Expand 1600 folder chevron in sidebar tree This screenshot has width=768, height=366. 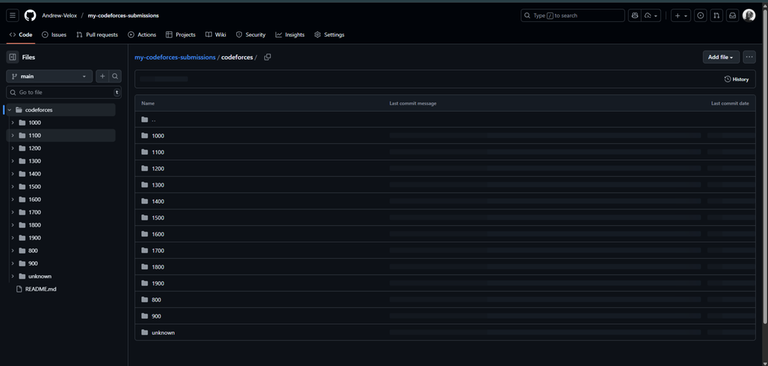pyautogui.click(x=13, y=199)
